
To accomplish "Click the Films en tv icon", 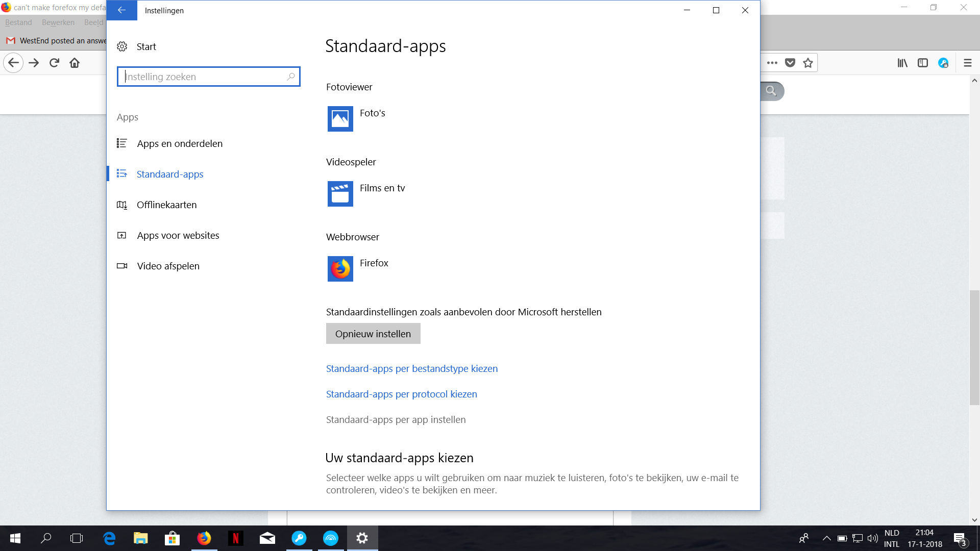I will (340, 193).
